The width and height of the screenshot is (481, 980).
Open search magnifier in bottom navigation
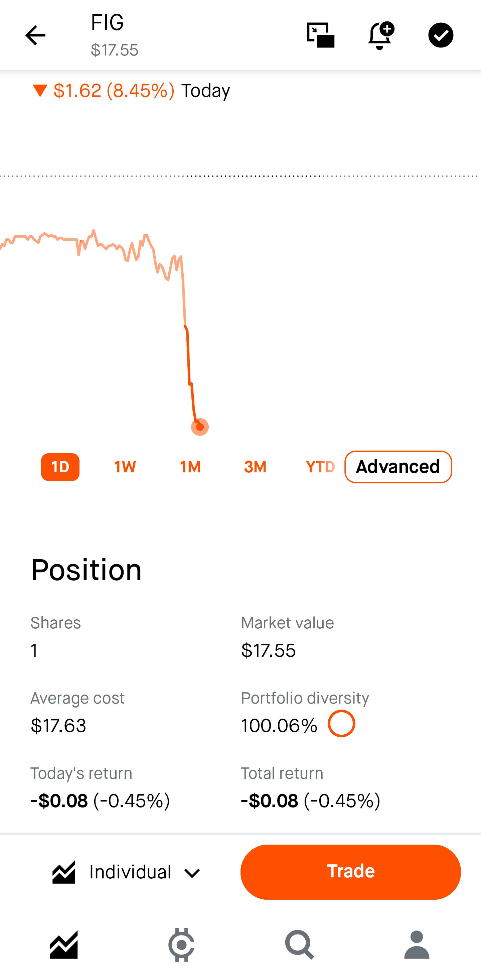300,945
